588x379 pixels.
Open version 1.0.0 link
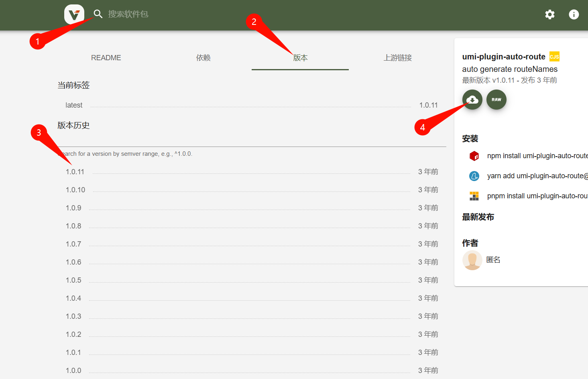[73, 371]
